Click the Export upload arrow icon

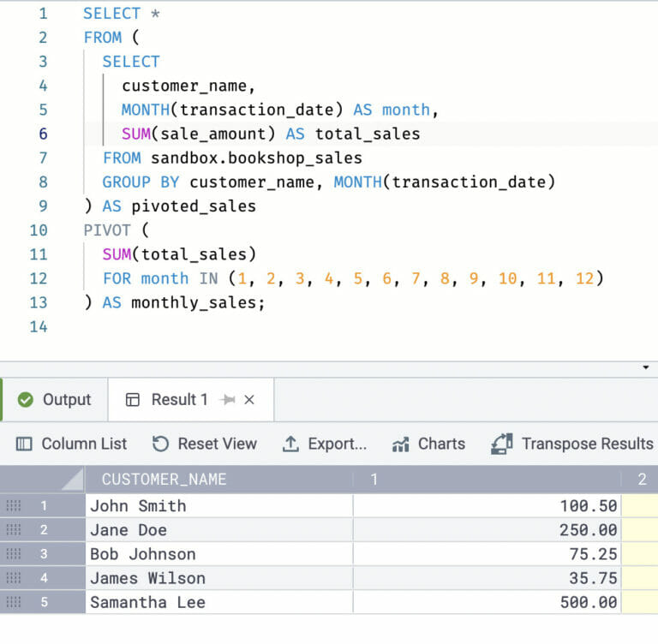click(290, 444)
